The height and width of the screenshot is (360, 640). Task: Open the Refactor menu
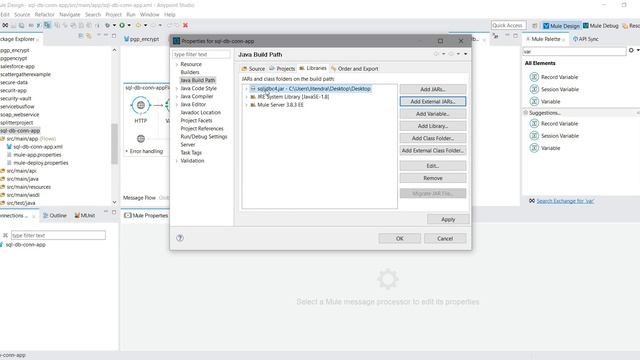[x=44, y=14]
